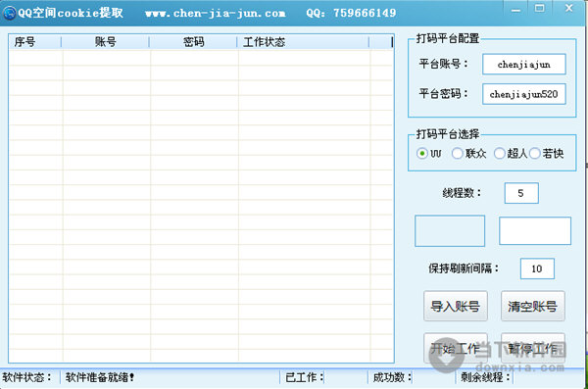This screenshot has height=389, width=588.
Task: Click the 成功数 status bar entry
Action: pyautogui.click(x=392, y=377)
